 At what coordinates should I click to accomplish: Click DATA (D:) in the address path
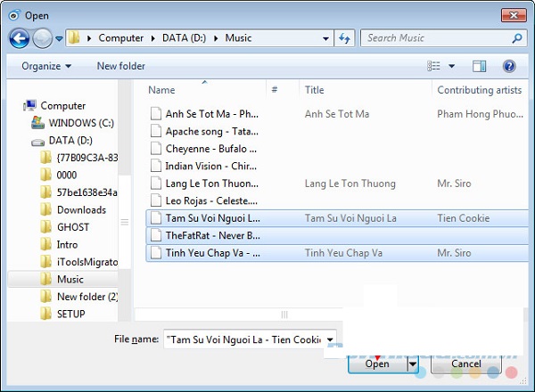(184, 37)
